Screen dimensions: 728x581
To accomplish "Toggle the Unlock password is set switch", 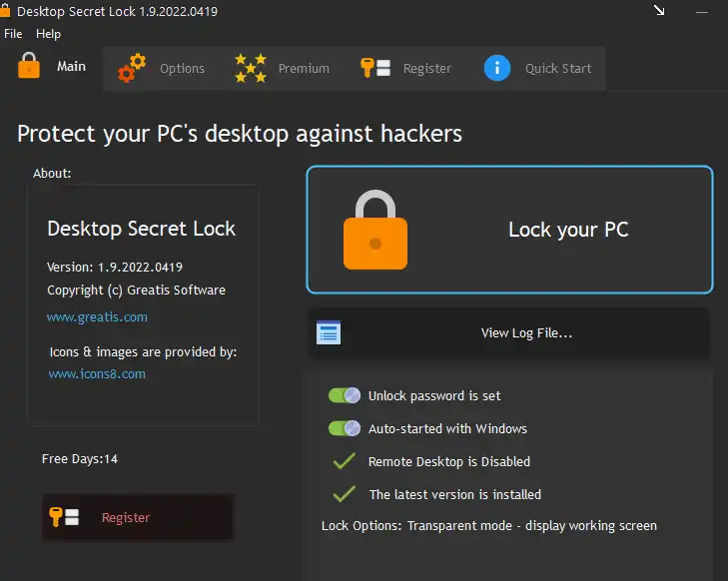I will (344, 395).
